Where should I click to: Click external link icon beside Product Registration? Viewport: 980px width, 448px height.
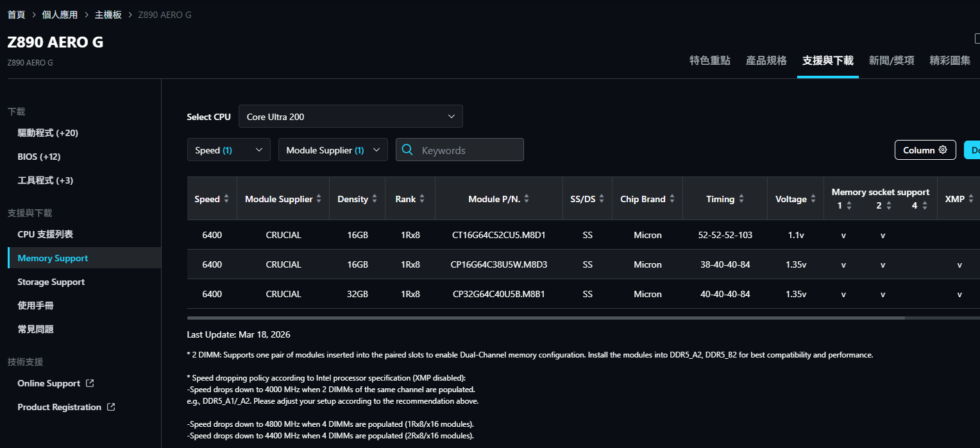tap(111, 407)
